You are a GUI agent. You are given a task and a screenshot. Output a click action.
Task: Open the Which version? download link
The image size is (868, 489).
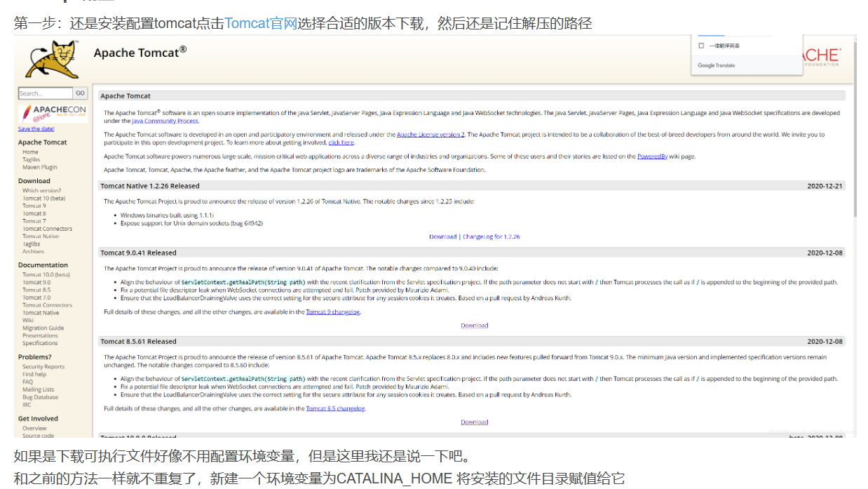pos(41,190)
